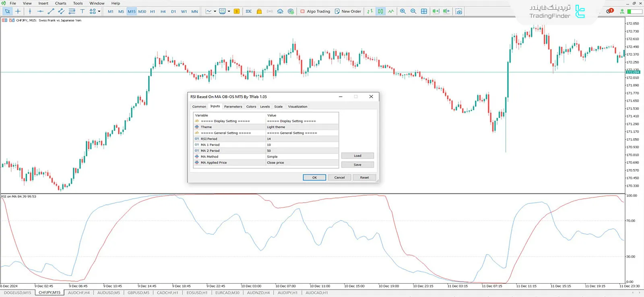644x297 pixels.
Task: Expand the chart type dropdown arrow
Action: pyautogui.click(x=215, y=11)
